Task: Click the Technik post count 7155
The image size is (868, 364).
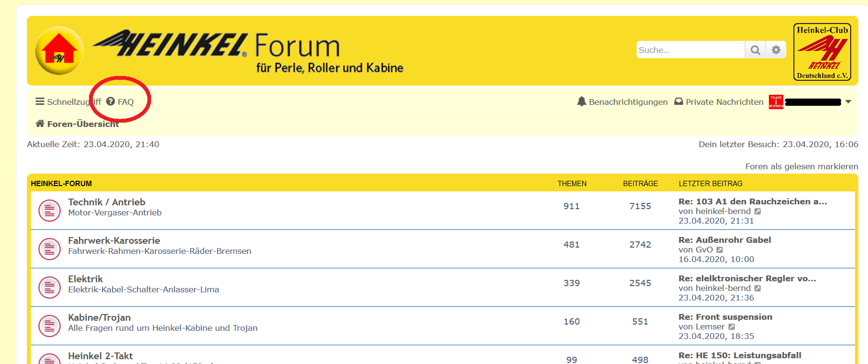Action: pyautogui.click(x=640, y=206)
